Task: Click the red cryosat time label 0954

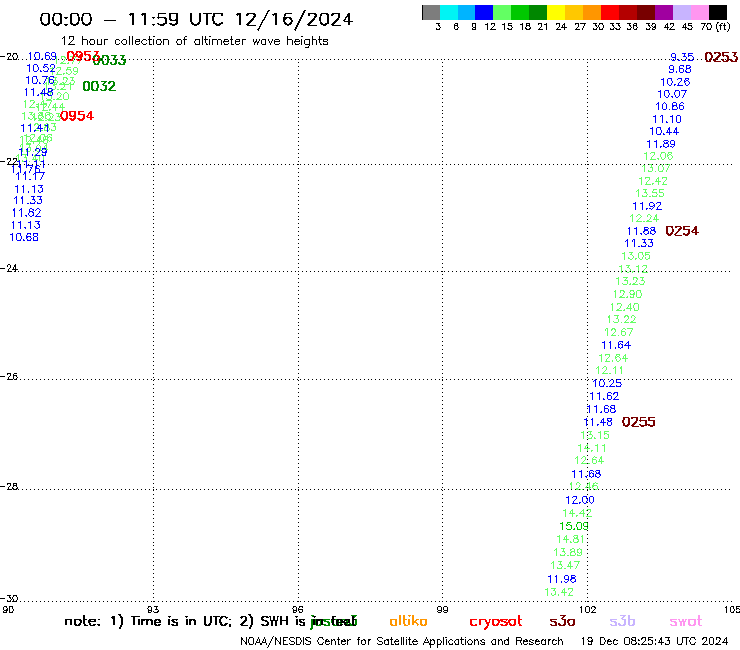Action: coord(76,116)
